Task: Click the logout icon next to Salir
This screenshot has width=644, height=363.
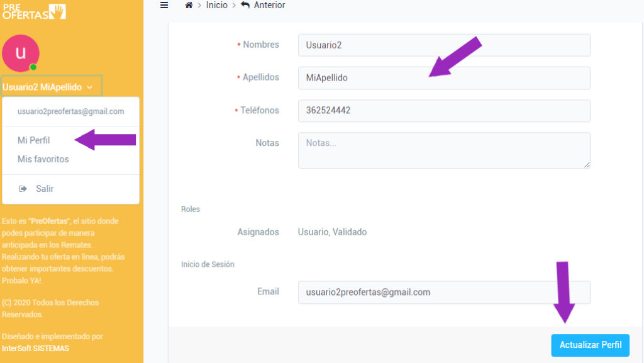Action: [23, 189]
